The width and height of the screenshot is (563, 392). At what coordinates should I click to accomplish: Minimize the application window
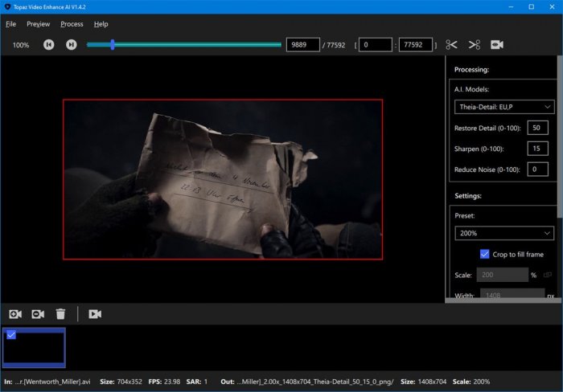tap(511, 6)
